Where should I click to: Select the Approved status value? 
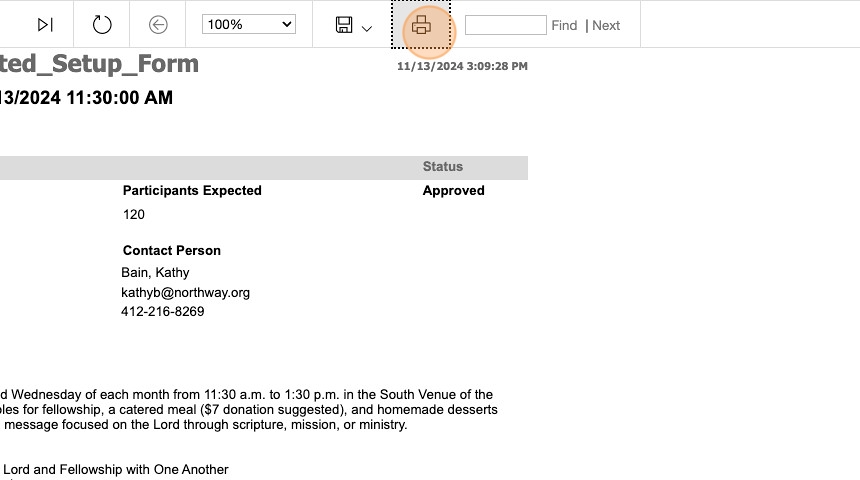(453, 190)
